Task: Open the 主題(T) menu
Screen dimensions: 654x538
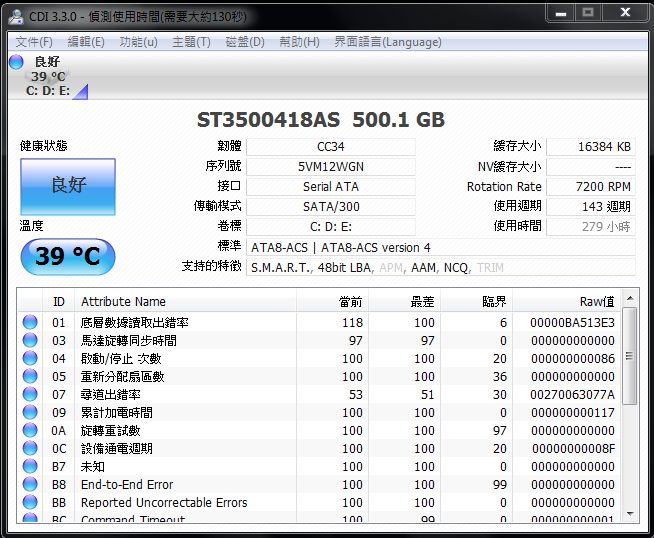Action: click(x=191, y=42)
